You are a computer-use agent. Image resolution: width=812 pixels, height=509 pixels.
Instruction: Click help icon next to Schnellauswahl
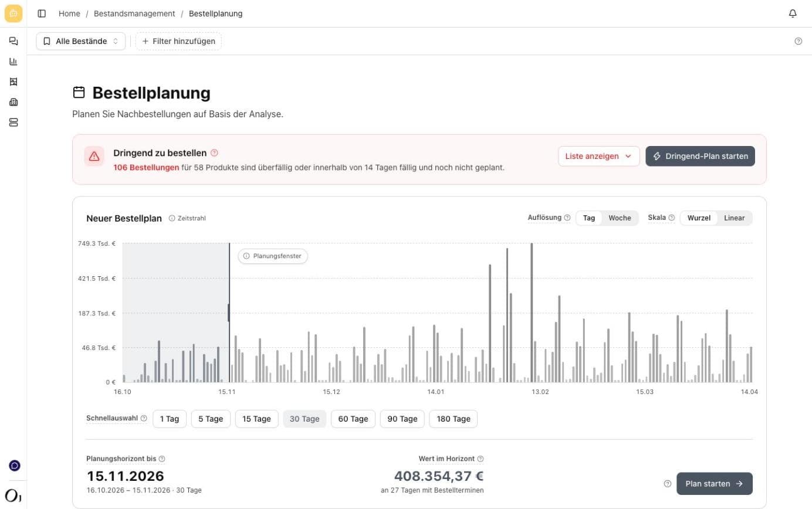tap(144, 419)
